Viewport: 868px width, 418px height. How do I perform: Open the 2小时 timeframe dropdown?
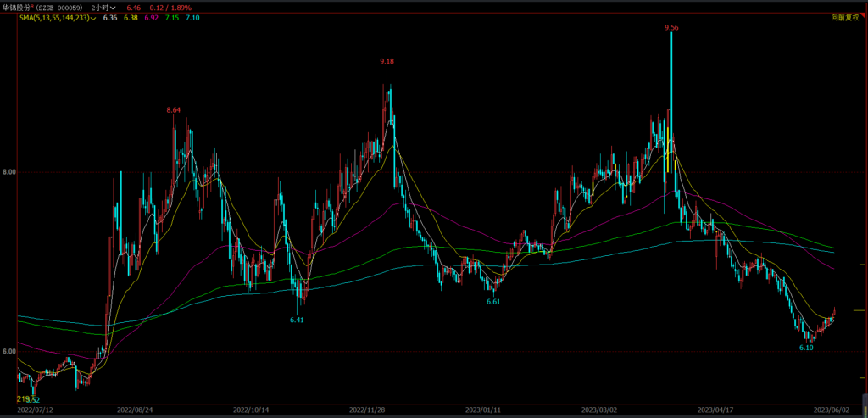103,8
